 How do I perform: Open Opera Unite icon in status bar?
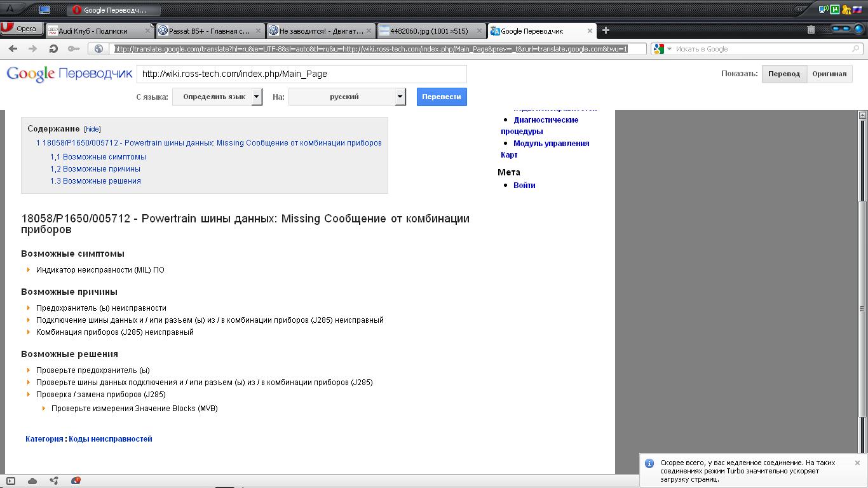click(54, 481)
